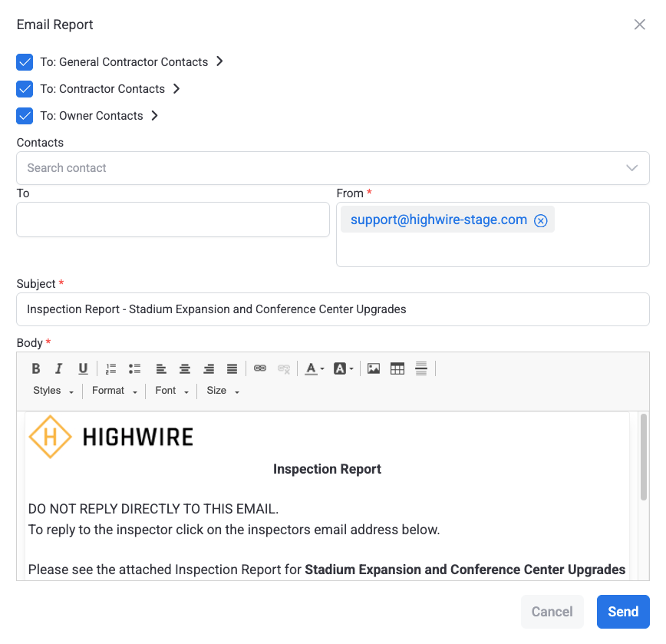Insert a numbered list
The height and width of the screenshot is (644, 666).
[111, 368]
